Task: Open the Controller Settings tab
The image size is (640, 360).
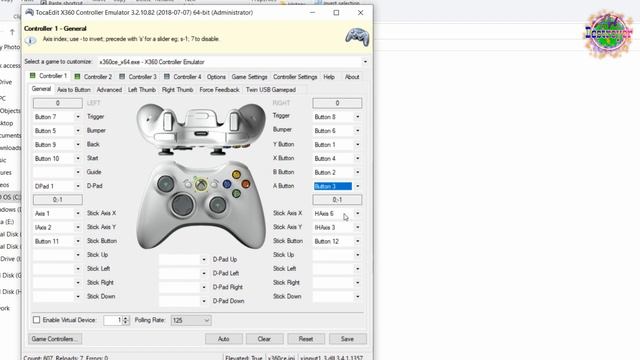Action: pos(295,77)
